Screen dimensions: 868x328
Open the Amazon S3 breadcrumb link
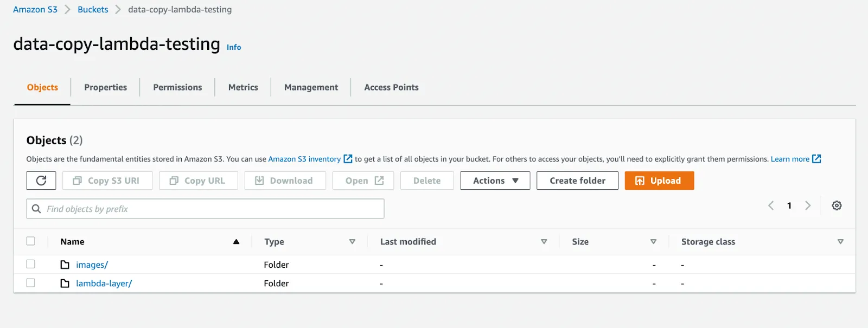coord(35,9)
